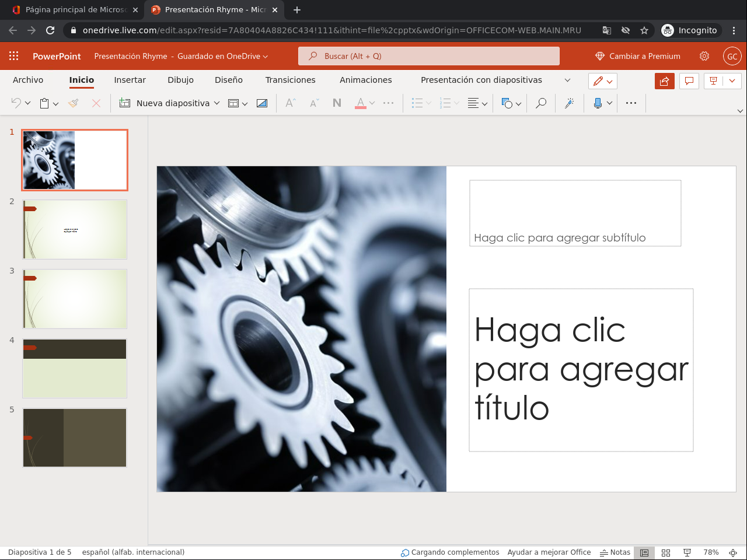Switch to the Dibujo tab
This screenshot has width=747, height=560.
click(x=180, y=80)
